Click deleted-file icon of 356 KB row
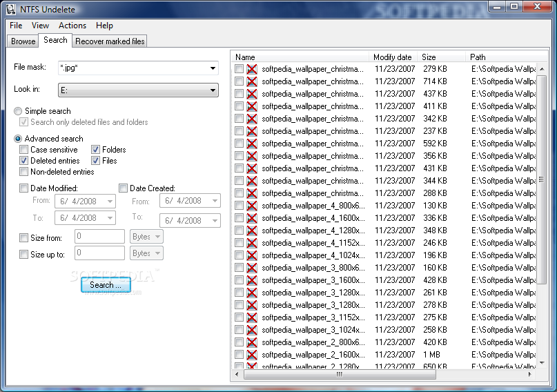Screen dimensions: 557x392 pos(252,156)
